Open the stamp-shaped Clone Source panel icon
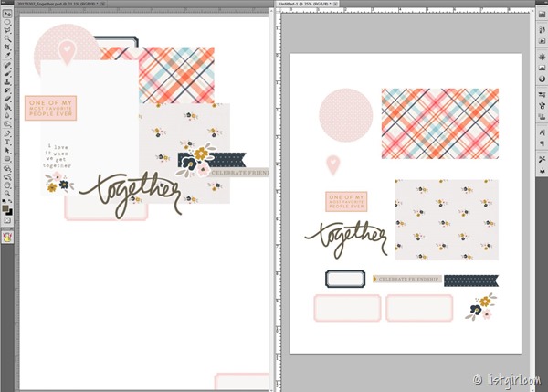Screen dimensions: 548x392 pyautogui.click(x=542, y=116)
